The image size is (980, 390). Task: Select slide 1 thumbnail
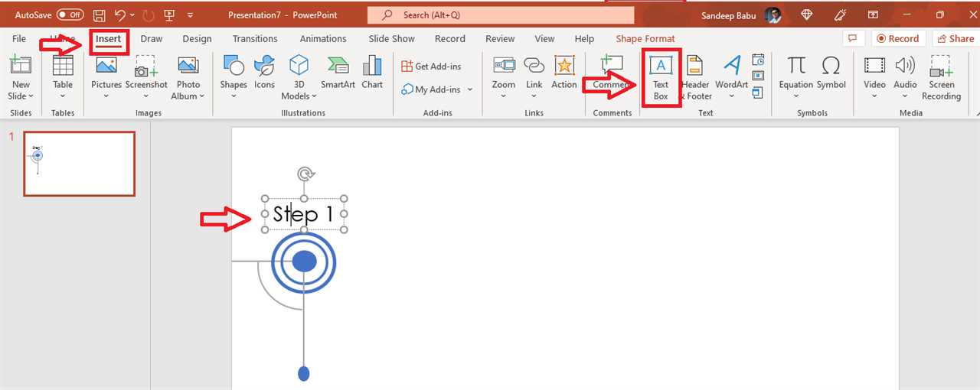79,164
